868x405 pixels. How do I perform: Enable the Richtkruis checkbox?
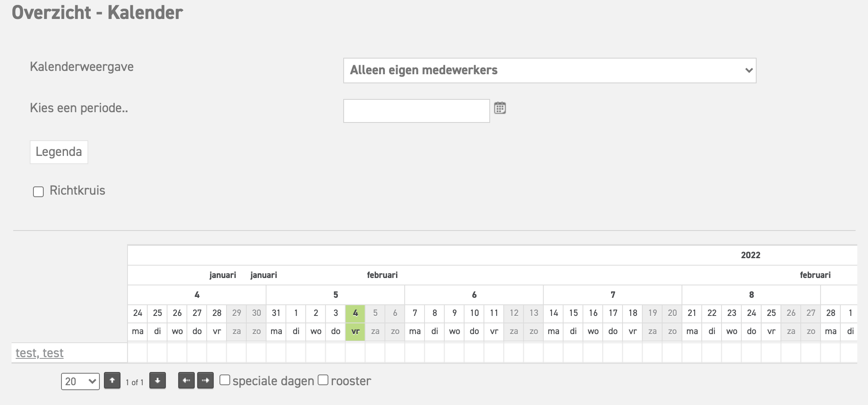(x=38, y=192)
